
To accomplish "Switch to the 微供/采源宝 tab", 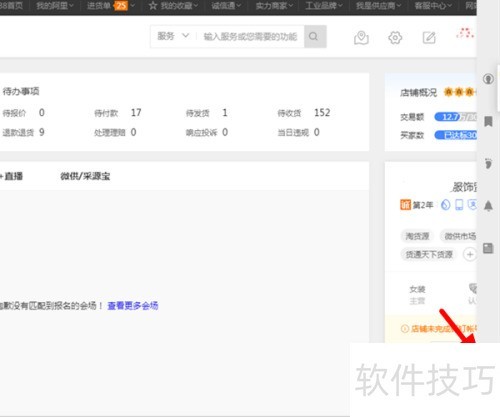I will coord(85,176).
